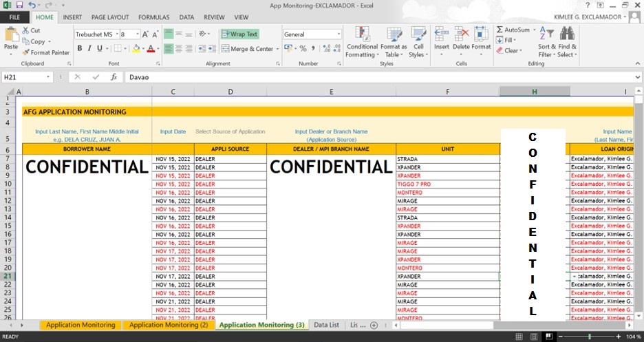Image resolution: width=644 pixels, height=342 pixels.
Task: Switch to Application Monitoring (2) sheet
Action: pyautogui.click(x=169, y=325)
